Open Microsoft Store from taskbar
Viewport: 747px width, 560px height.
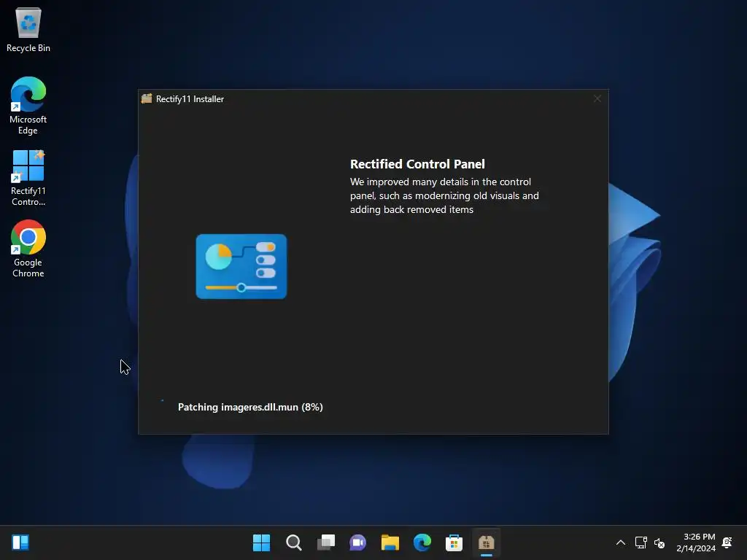(454, 542)
